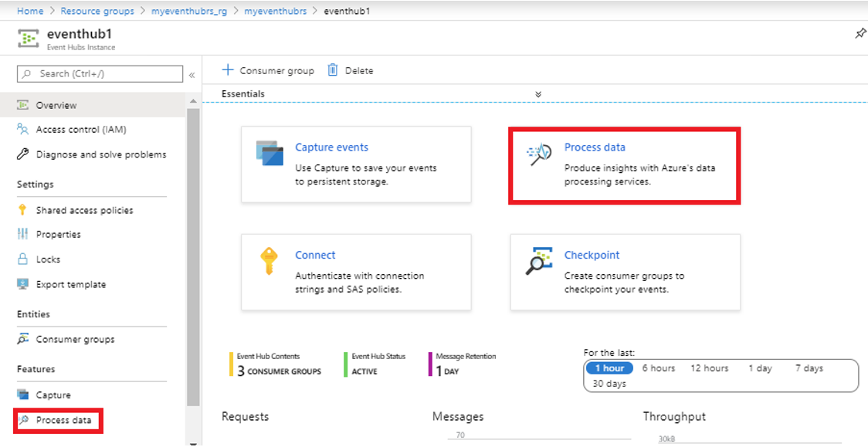The height and width of the screenshot is (447, 868).
Task: Click the Export template icon
Action: pyautogui.click(x=22, y=284)
